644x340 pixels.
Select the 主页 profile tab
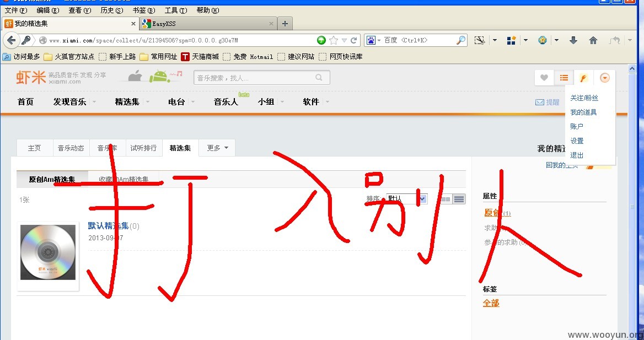tap(35, 148)
